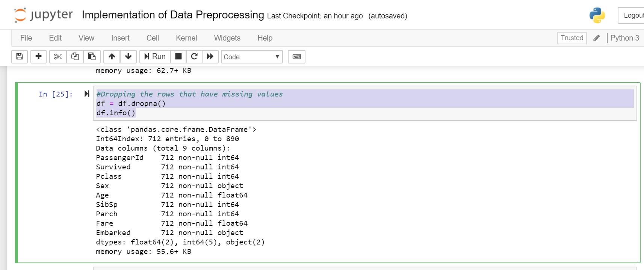
Task: Cut selected cells with scissors icon
Action: click(x=58, y=57)
